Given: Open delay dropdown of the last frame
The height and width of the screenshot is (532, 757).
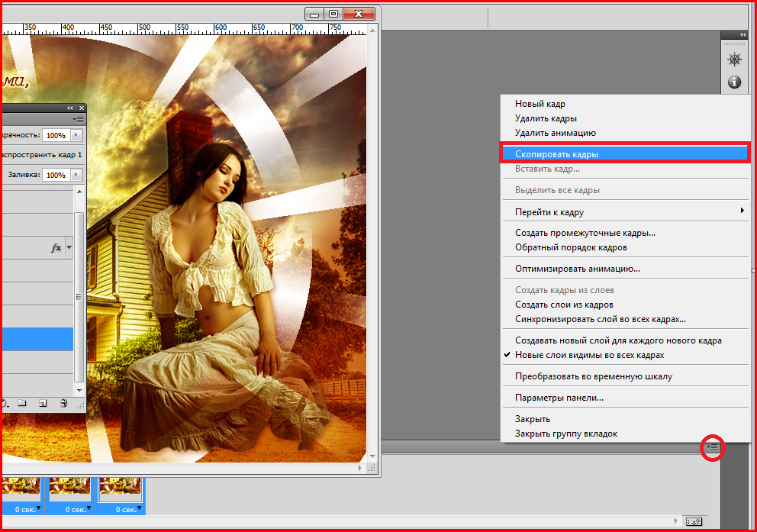Looking at the screenshot, I should pos(140,508).
